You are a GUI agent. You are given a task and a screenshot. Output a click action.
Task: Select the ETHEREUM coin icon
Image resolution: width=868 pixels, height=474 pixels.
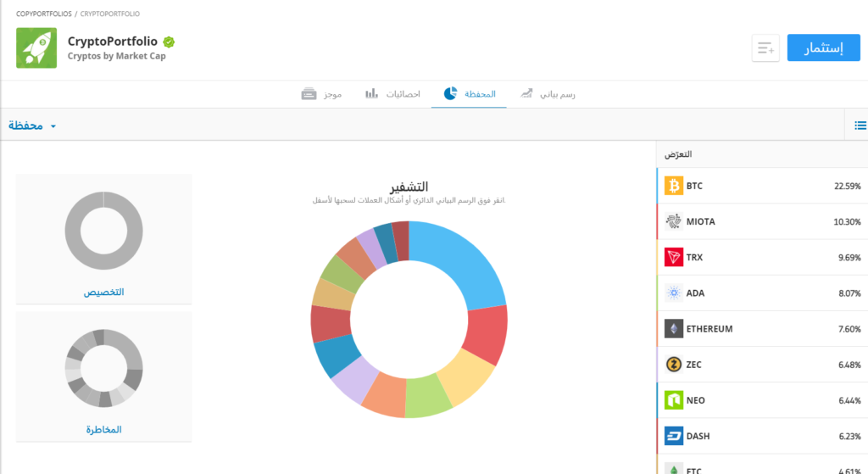click(x=674, y=328)
